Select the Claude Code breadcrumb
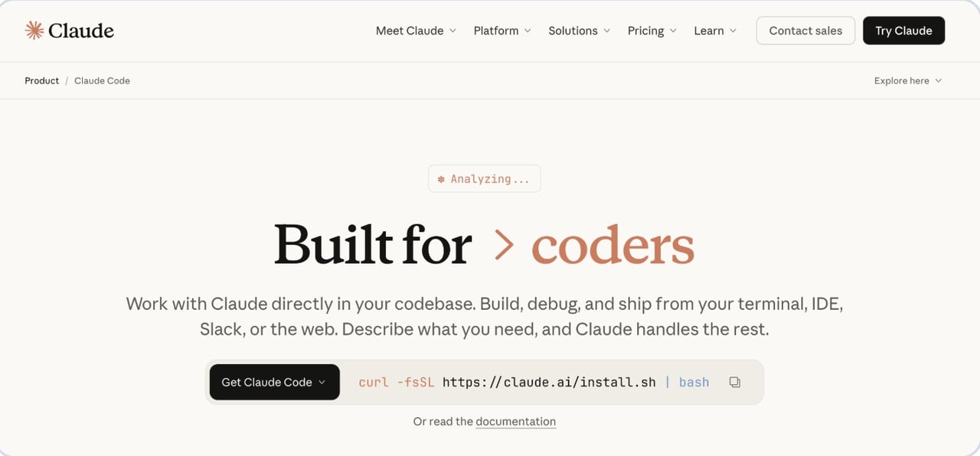This screenshot has height=456, width=980. 102,80
